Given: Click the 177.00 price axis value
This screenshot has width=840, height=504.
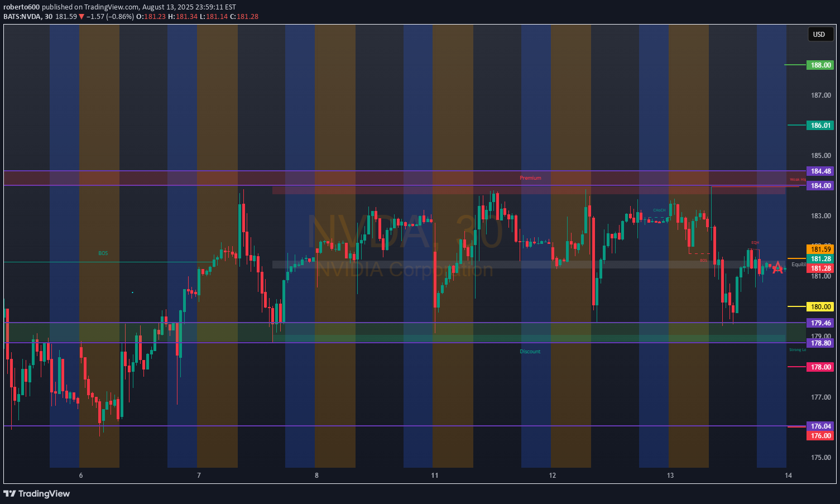Looking at the screenshot, I should 820,397.
